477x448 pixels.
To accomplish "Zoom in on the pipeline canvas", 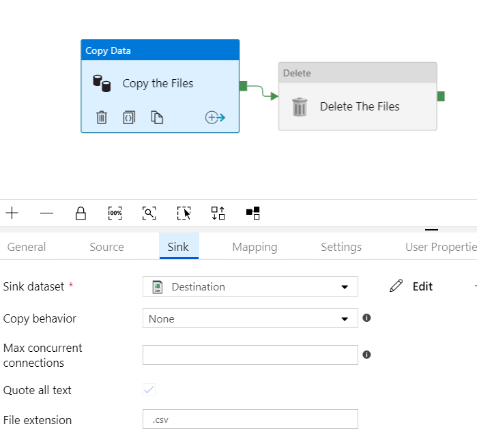I will pyautogui.click(x=12, y=213).
